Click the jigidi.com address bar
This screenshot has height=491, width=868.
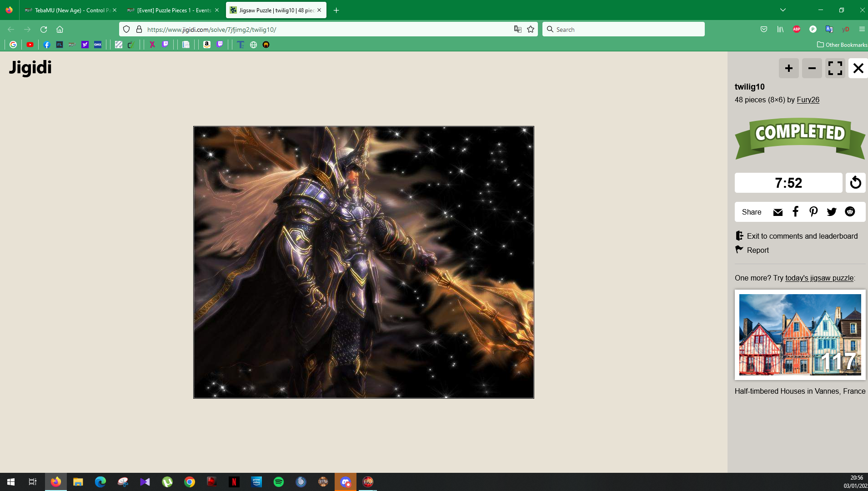(x=327, y=30)
